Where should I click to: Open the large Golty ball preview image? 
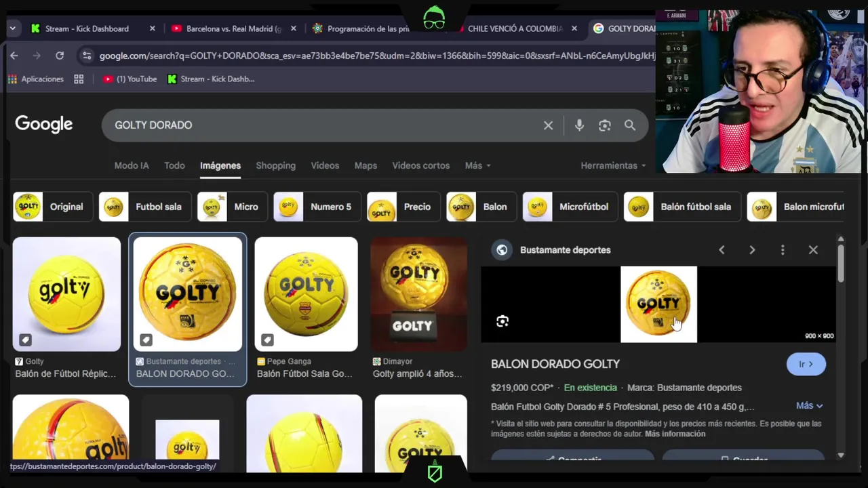[658, 304]
